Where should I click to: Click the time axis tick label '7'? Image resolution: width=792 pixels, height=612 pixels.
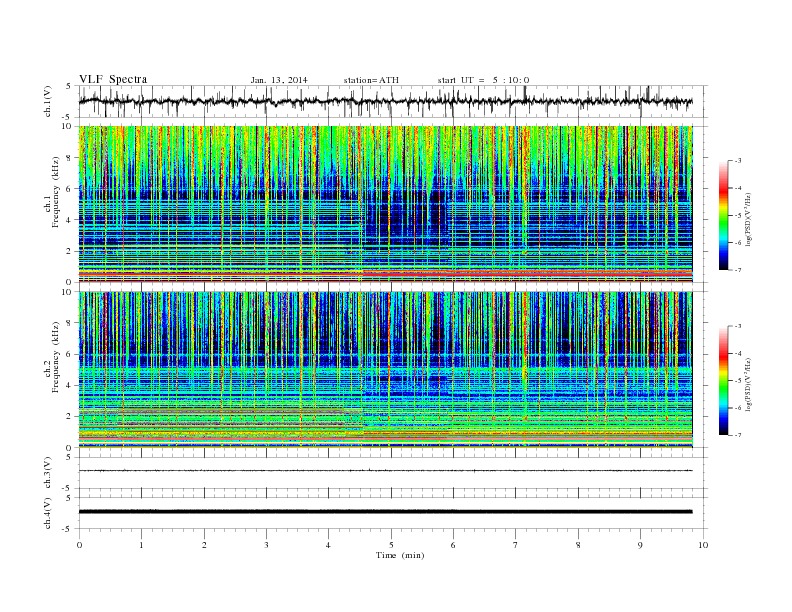click(516, 545)
